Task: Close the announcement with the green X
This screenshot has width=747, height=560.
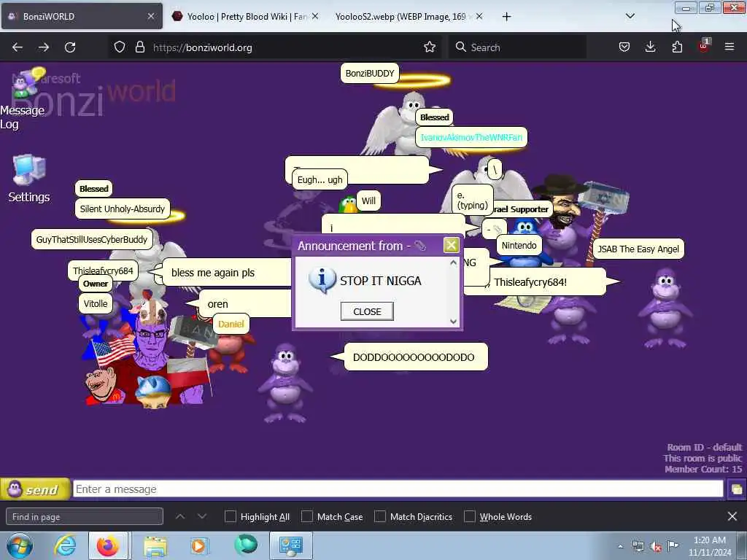Action: tap(451, 245)
